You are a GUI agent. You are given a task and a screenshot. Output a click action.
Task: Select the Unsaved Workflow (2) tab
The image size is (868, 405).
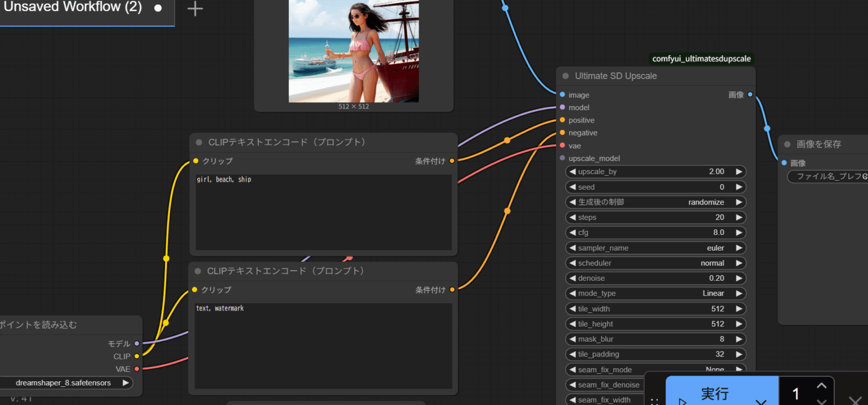(x=73, y=8)
